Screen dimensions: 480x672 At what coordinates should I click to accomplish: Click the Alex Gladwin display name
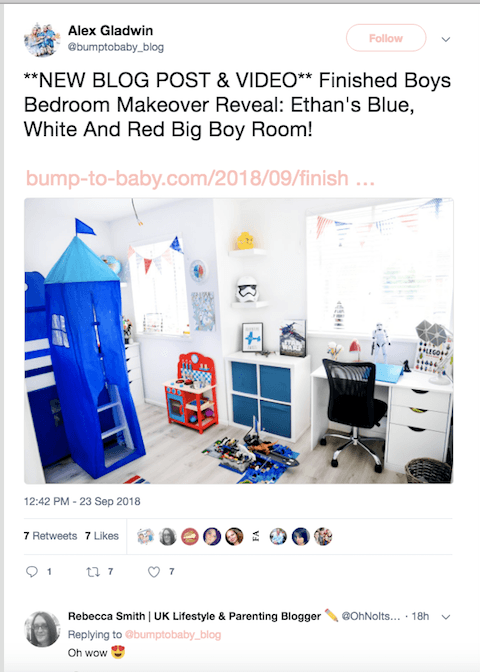coord(111,30)
